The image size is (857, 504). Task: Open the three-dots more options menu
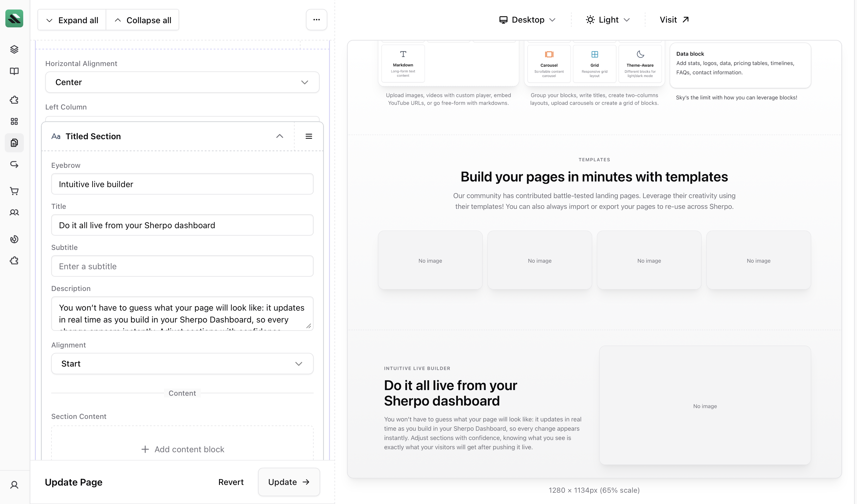[x=316, y=20]
